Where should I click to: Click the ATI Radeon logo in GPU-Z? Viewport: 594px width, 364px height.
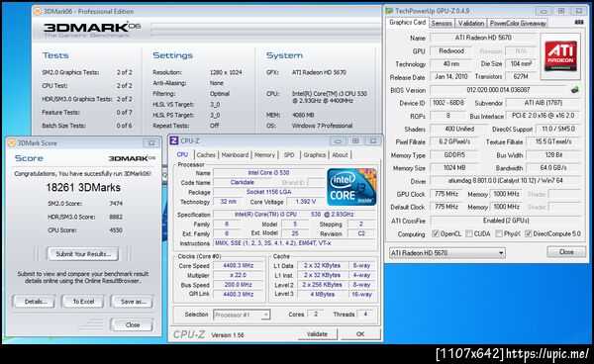point(560,56)
